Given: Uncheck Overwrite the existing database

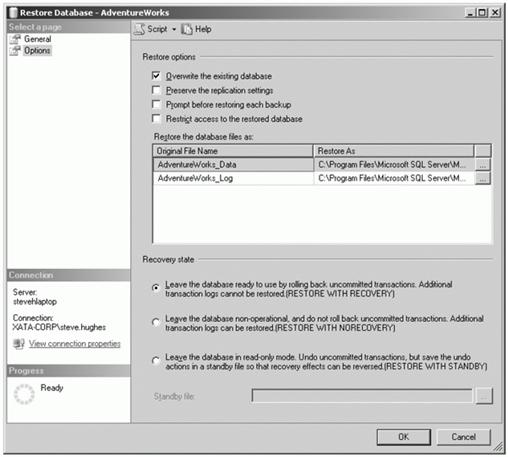Looking at the screenshot, I should click(x=156, y=76).
